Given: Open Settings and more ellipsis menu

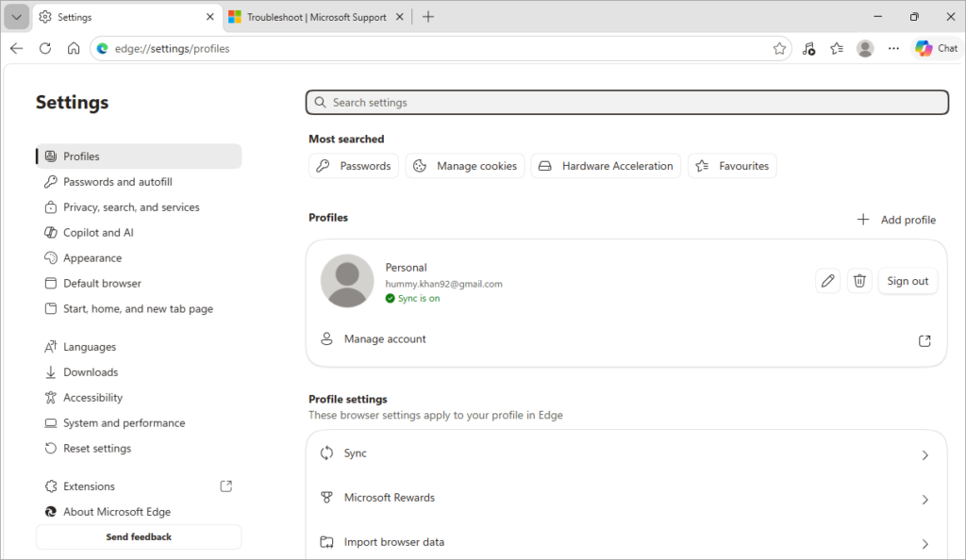Looking at the screenshot, I should [893, 48].
